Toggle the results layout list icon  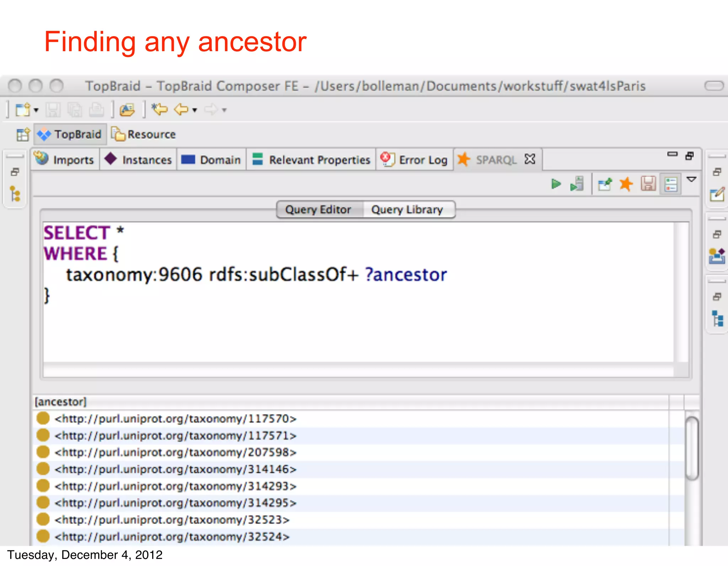670,184
